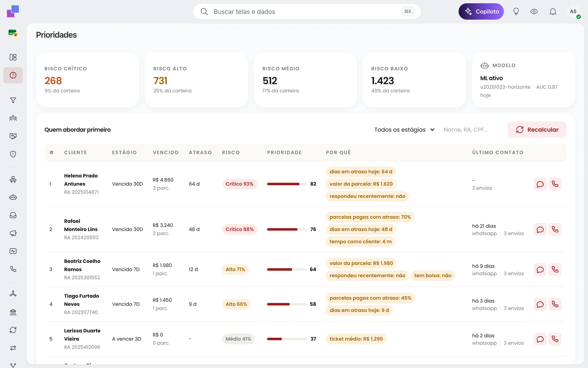This screenshot has width=588, height=368.
Task: Click the Crítico 93% risk badge
Action: [x=239, y=184]
